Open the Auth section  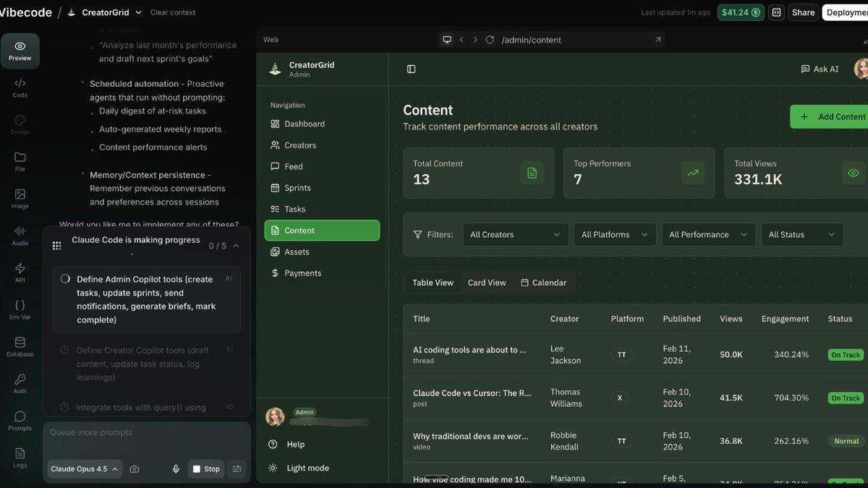click(20, 384)
